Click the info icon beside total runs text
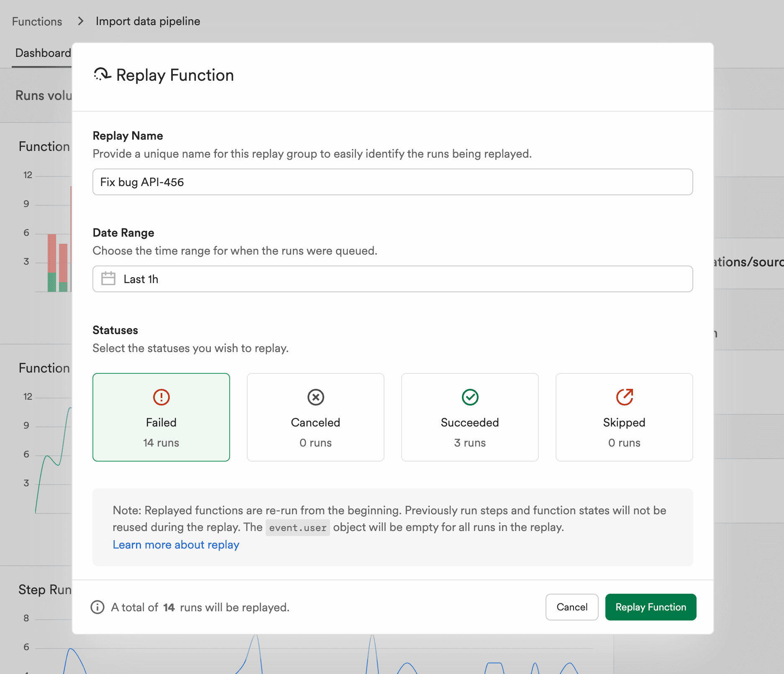 point(97,607)
